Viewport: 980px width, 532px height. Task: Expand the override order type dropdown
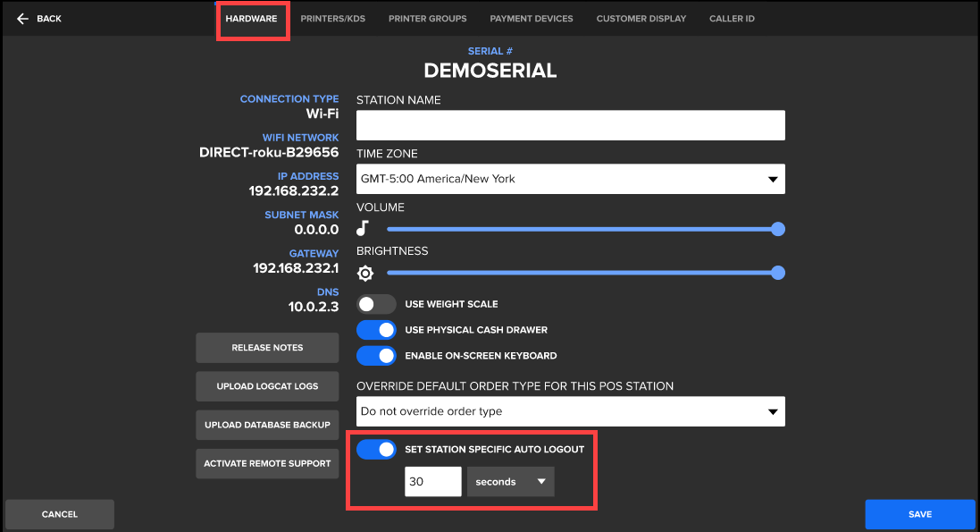pos(570,411)
